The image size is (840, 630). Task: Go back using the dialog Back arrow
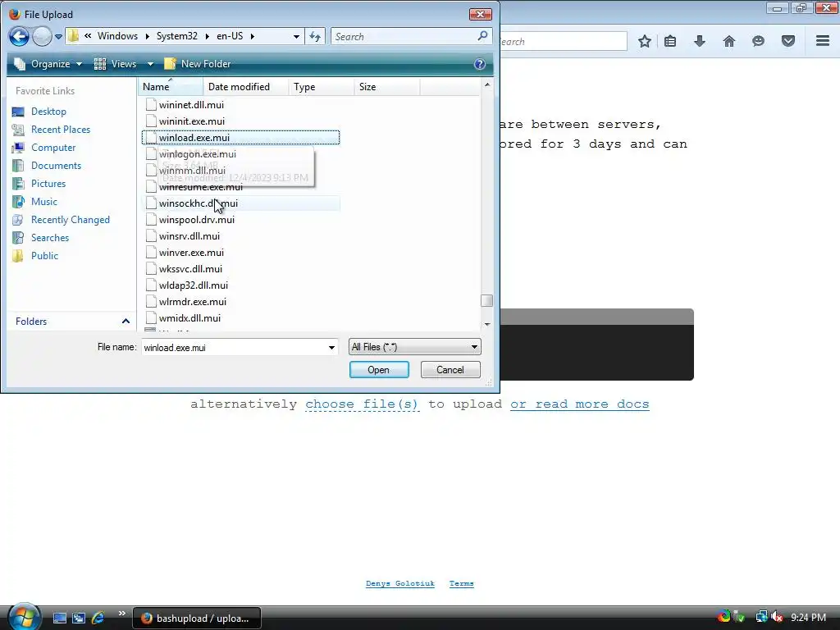(19, 36)
